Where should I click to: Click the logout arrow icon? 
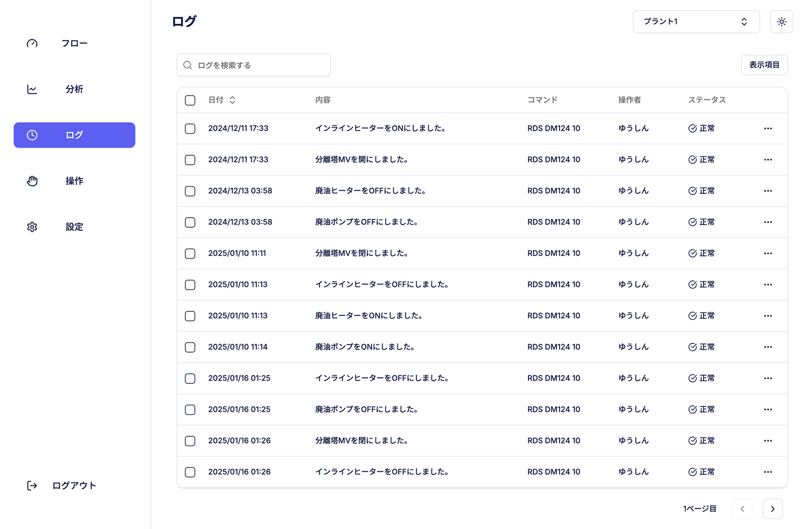tap(32, 485)
